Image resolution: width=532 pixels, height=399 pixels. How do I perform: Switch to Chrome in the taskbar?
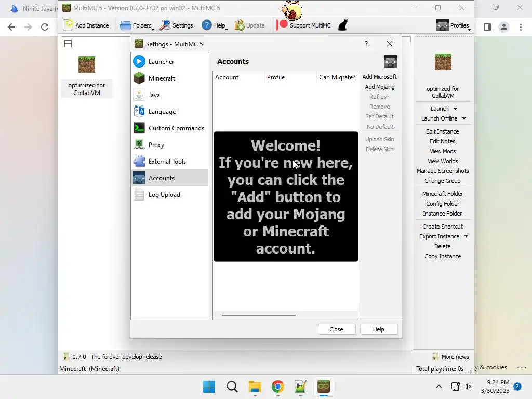pos(278,387)
